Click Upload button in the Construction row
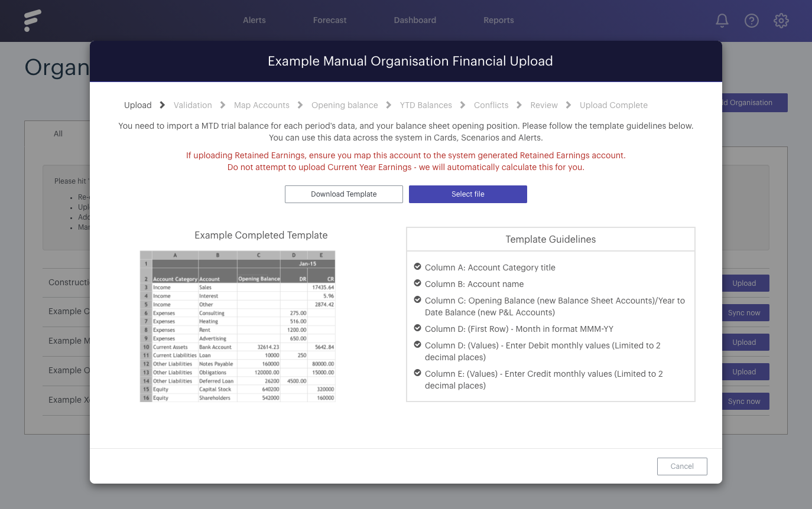 [x=746, y=283]
